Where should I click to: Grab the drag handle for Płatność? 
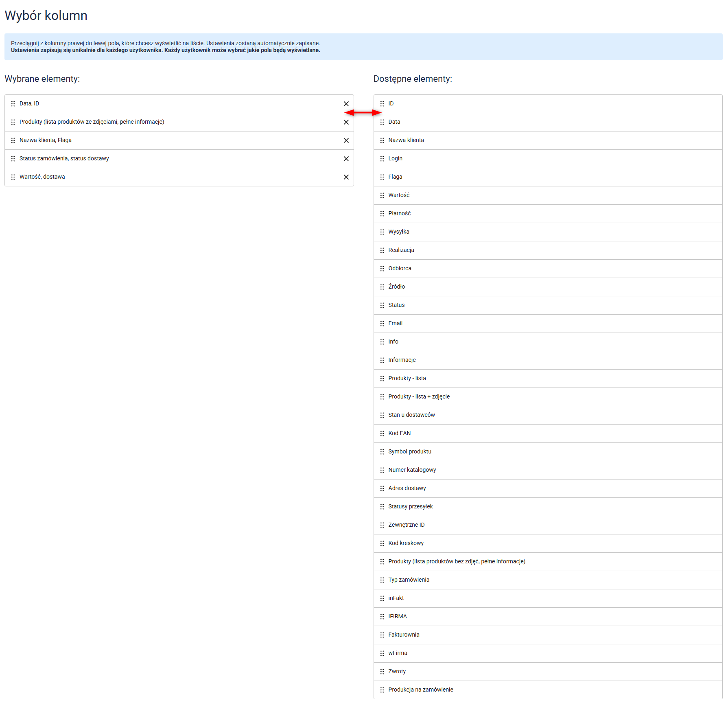[382, 214]
